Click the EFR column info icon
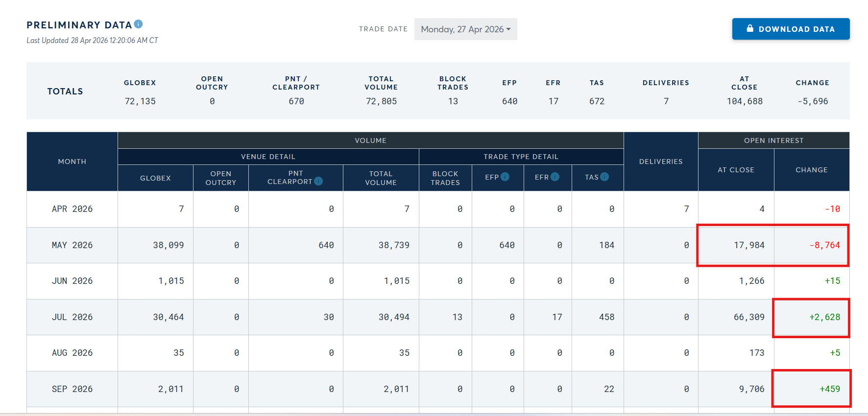This screenshot has height=416, width=868. tap(555, 177)
